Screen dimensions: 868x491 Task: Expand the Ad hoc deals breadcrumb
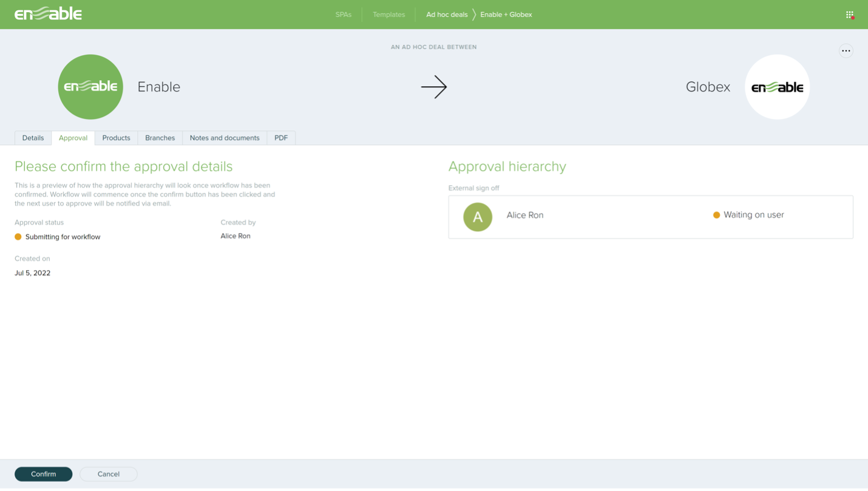[x=447, y=14]
